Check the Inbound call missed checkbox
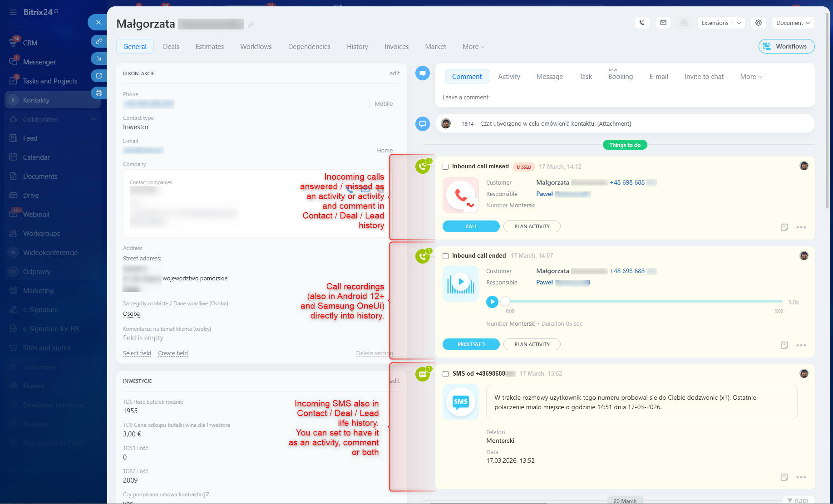Screen dimensions: 833x504 tap(445, 167)
